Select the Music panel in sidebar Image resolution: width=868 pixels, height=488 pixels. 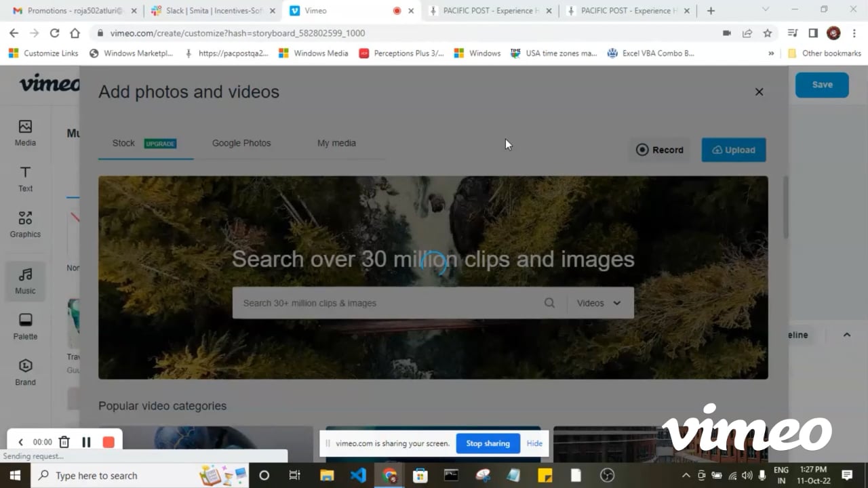coord(25,281)
